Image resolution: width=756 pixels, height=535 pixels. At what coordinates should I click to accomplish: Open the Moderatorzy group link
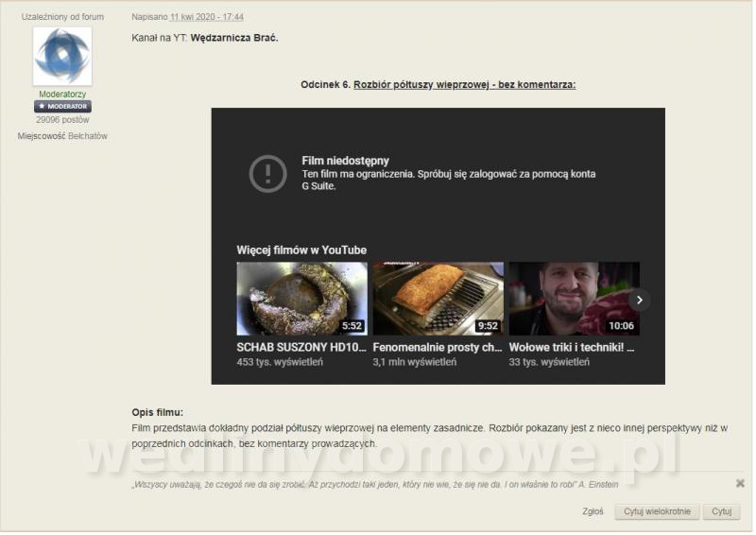62,95
